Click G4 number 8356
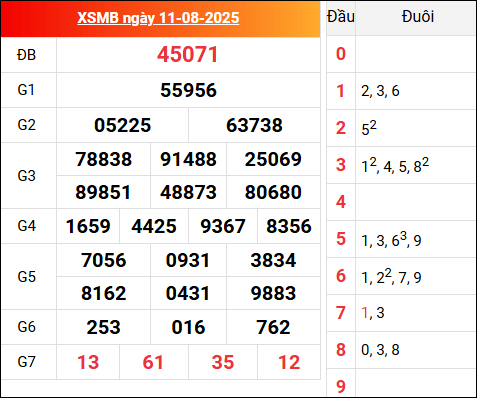 tap(289, 226)
